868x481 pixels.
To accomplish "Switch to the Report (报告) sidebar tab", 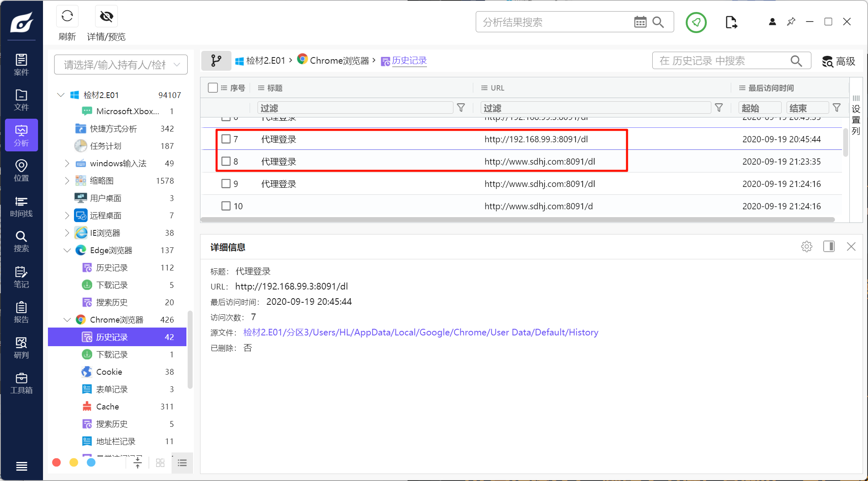I will (x=21, y=312).
